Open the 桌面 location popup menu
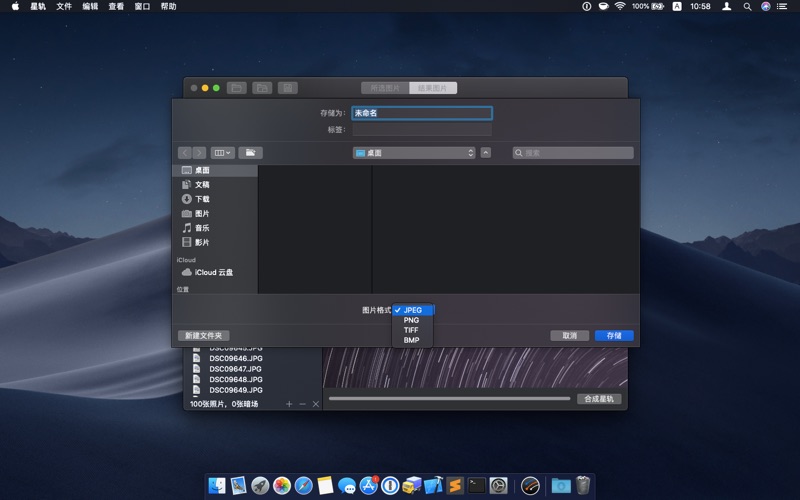The height and width of the screenshot is (500, 800). pyautogui.click(x=414, y=153)
